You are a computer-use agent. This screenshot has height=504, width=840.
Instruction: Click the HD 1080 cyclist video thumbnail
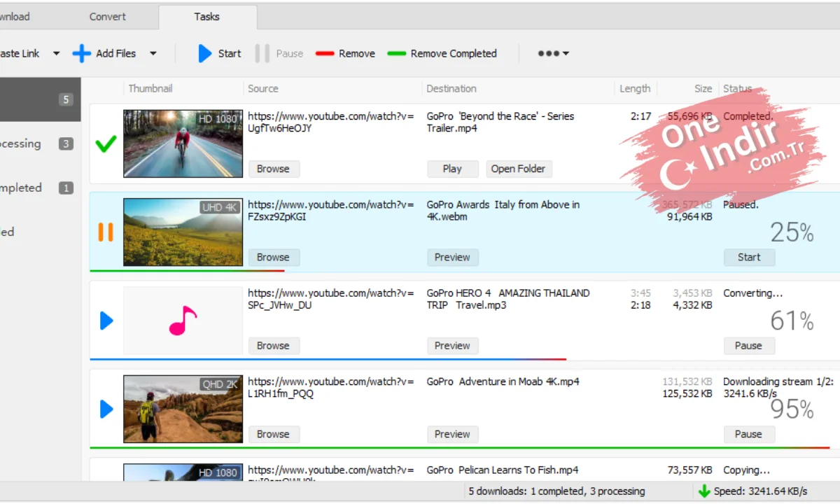click(x=183, y=143)
